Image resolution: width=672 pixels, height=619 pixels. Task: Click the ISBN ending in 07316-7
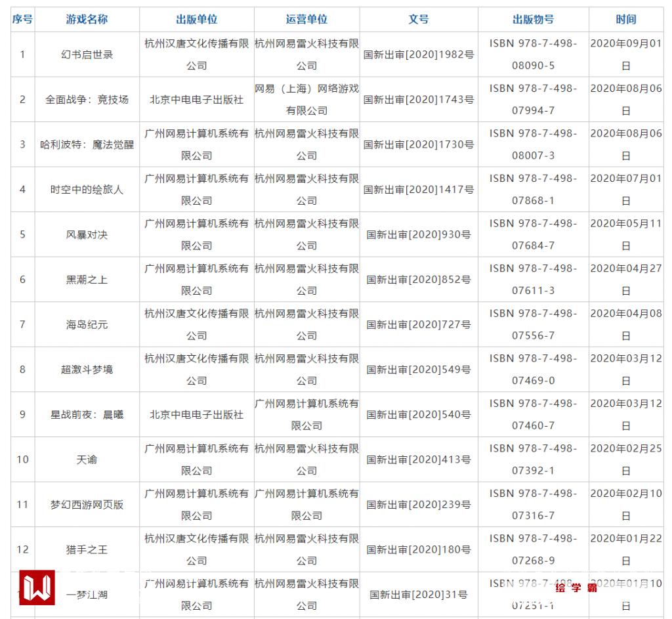pos(533,505)
